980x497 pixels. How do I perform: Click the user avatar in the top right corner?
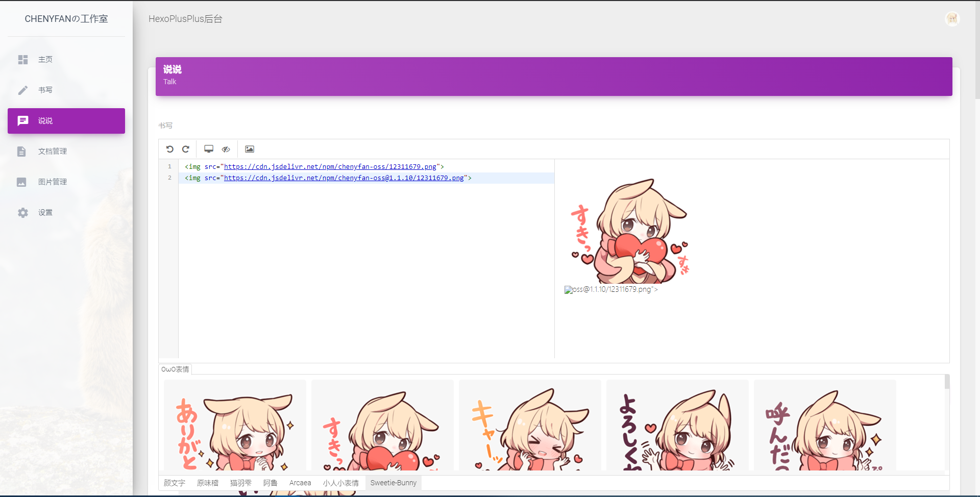click(x=952, y=18)
